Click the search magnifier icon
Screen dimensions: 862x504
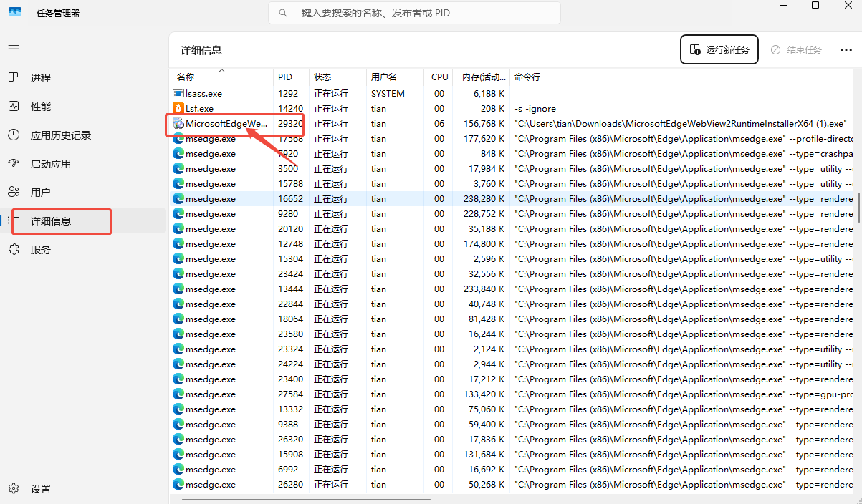(x=284, y=13)
